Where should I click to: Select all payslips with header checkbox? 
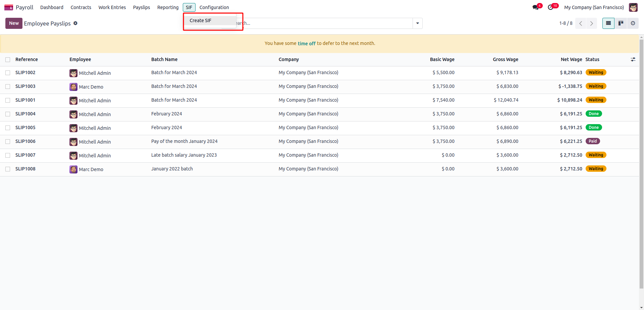(8, 60)
